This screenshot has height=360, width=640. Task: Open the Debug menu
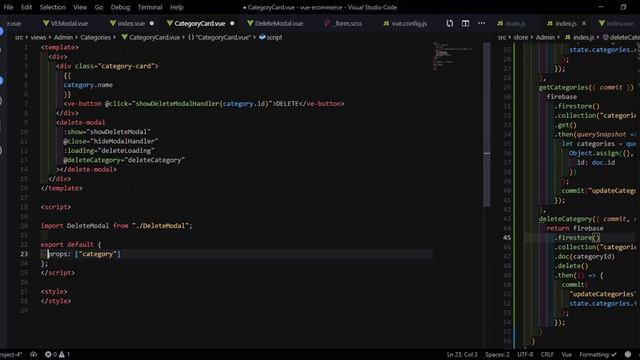coord(120,7)
